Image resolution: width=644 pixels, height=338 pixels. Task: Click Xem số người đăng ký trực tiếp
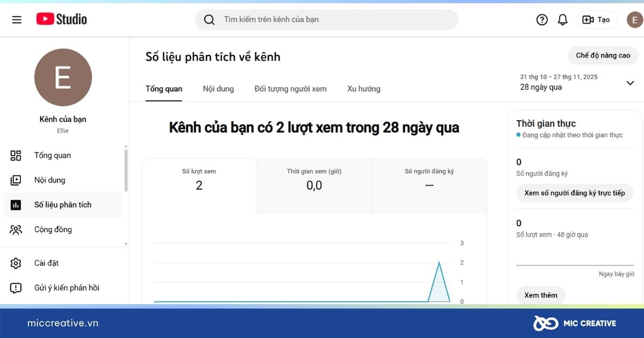[574, 193]
